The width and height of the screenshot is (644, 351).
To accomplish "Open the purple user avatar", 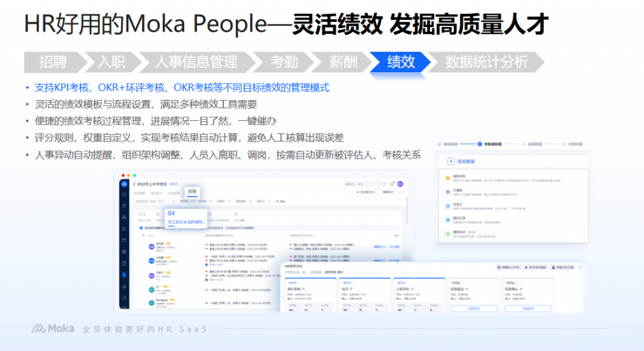I will (400, 184).
